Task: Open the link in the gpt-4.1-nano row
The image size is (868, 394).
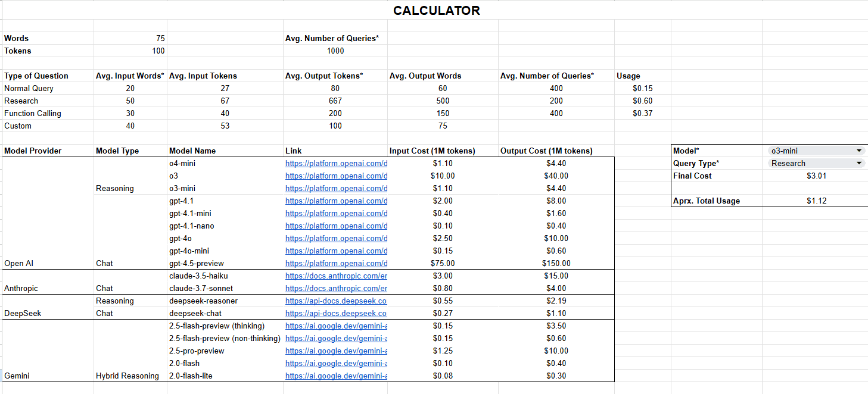Action: click(x=337, y=226)
